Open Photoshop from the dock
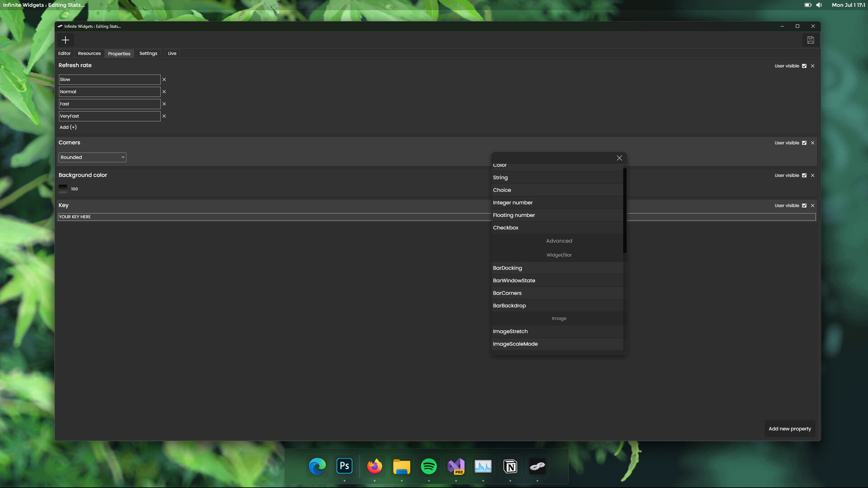Screen dimensions: 868x488 click(x=344, y=466)
